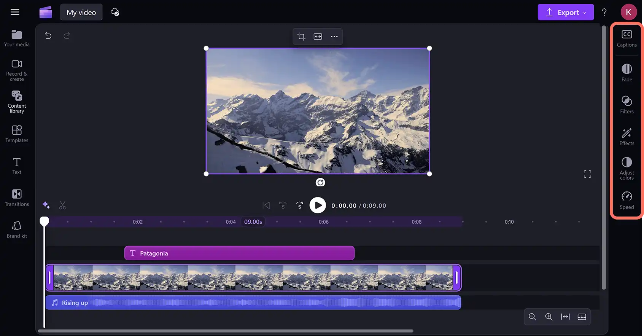The width and height of the screenshot is (644, 336).
Task: Open the Filters panel
Action: pyautogui.click(x=627, y=105)
